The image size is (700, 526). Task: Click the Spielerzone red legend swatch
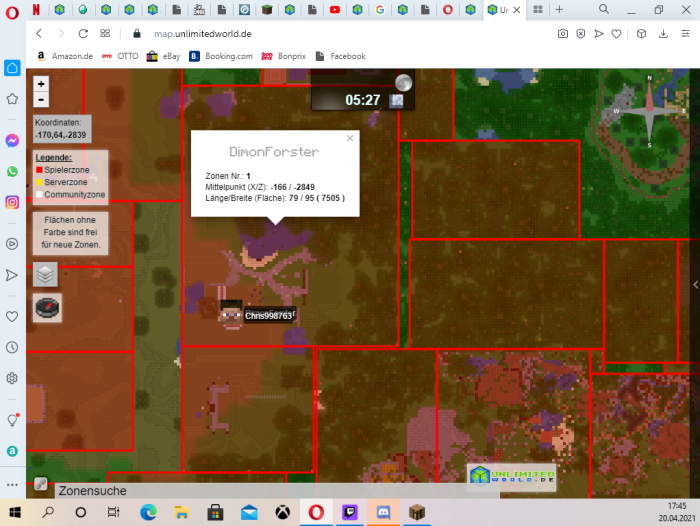[x=39, y=170]
